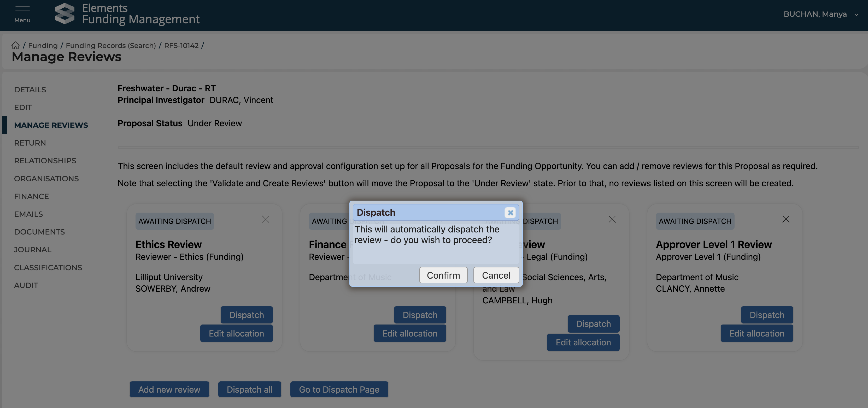Click Add new review button
The height and width of the screenshot is (408, 868).
[169, 389]
